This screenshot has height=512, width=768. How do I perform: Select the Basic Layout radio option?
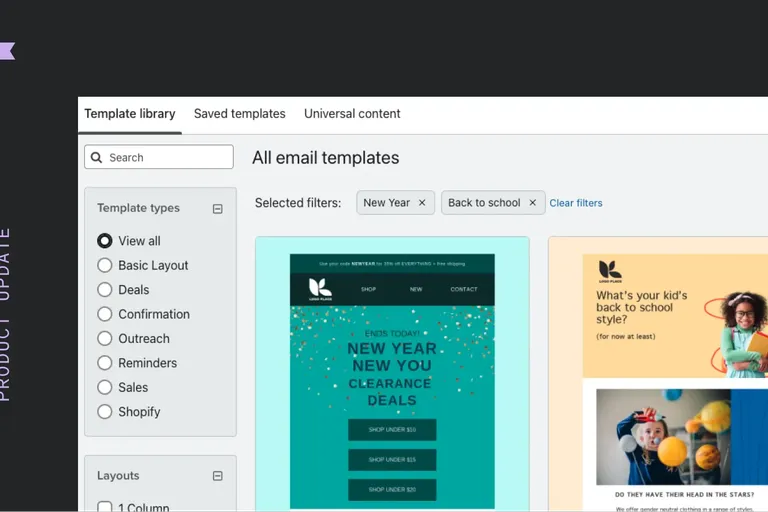point(104,266)
